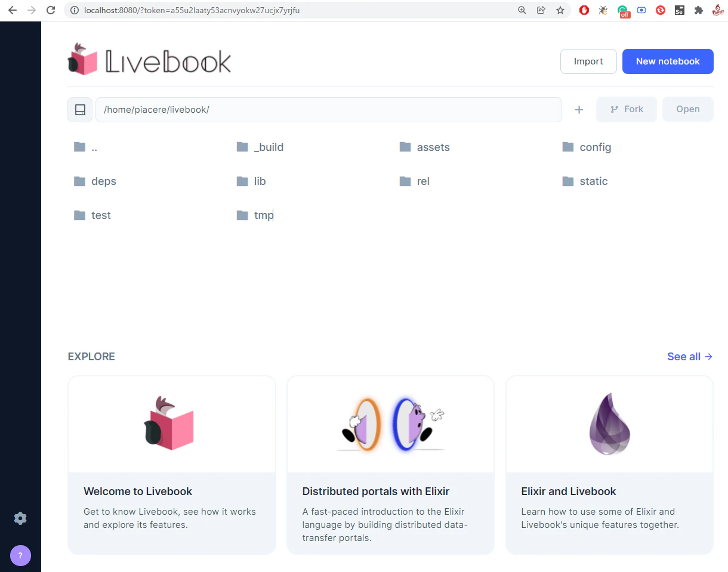Click the site information icon beside the URL

(x=74, y=10)
